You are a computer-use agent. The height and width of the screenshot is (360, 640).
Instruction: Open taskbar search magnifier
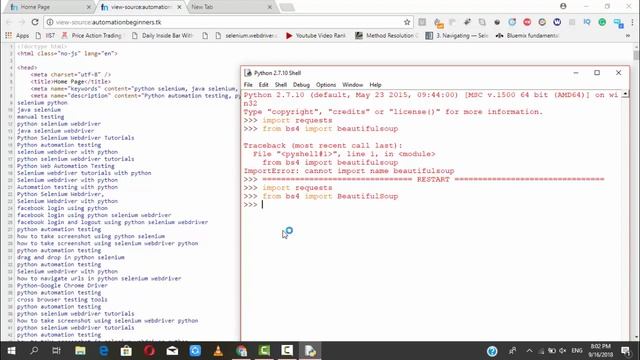34,351
